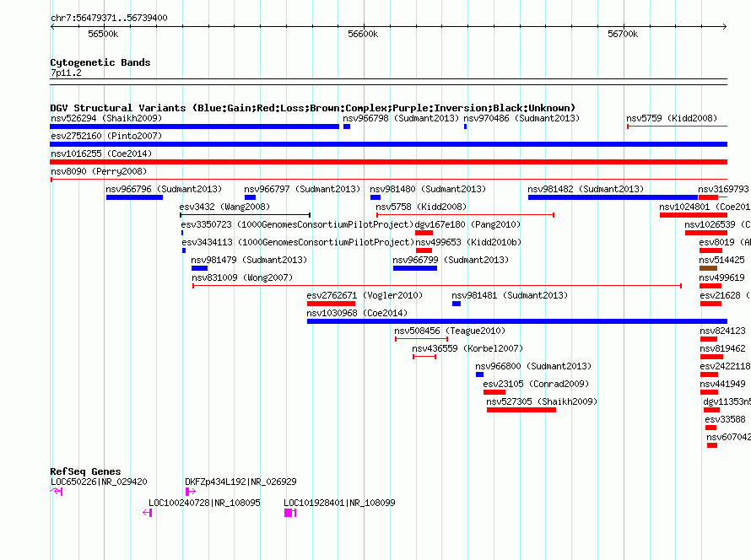Select gene label LOC101928401|NR_108099
This screenshot has height=560, width=751.
(x=339, y=503)
